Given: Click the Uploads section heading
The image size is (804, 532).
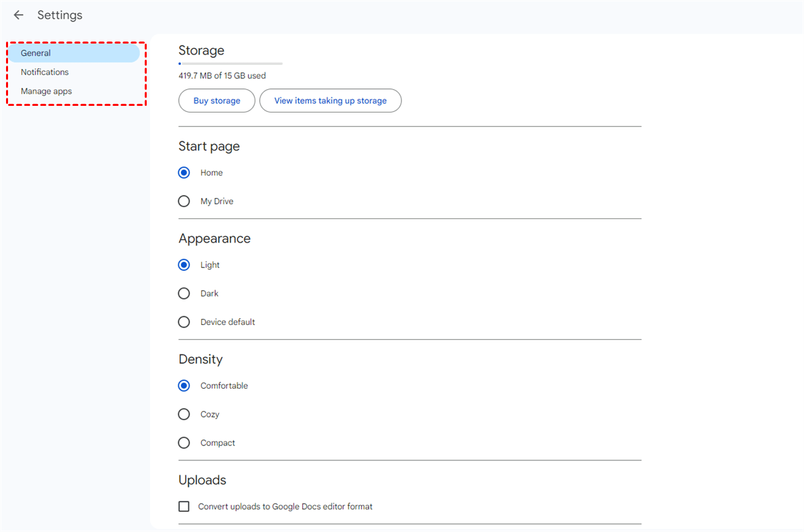Looking at the screenshot, I should coord(202,480).
